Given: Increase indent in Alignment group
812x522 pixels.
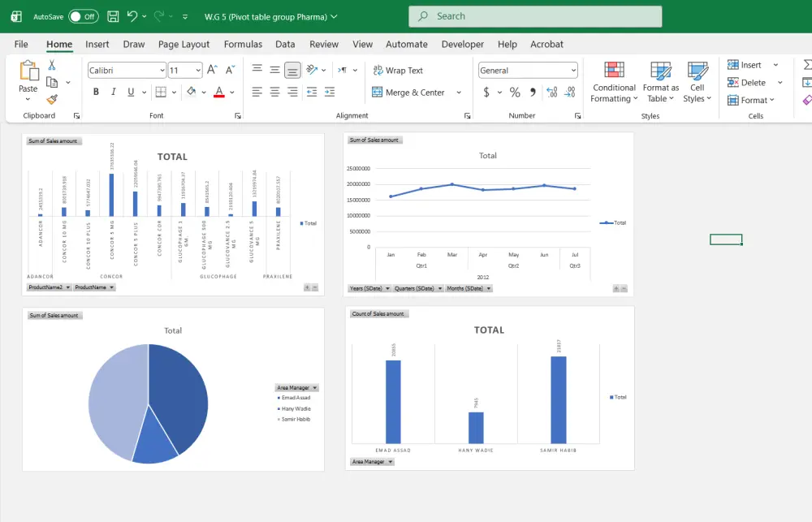Looking at the screenshot, I should (330, 93).
